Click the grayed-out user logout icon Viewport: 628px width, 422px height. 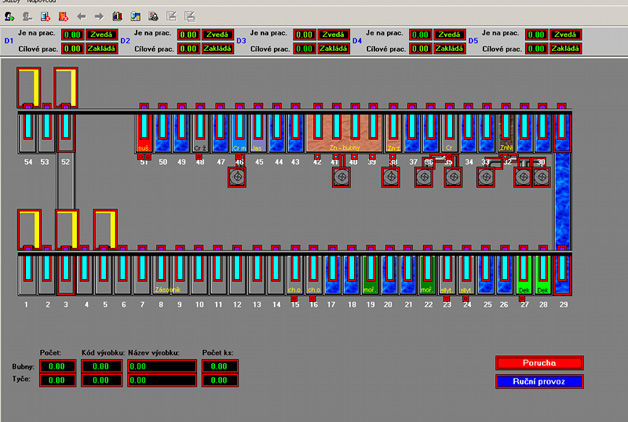pos(27,16)
